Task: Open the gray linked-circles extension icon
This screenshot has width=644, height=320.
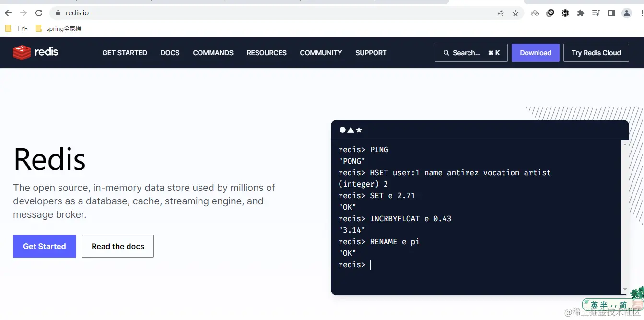Action: tap(535, 13)
